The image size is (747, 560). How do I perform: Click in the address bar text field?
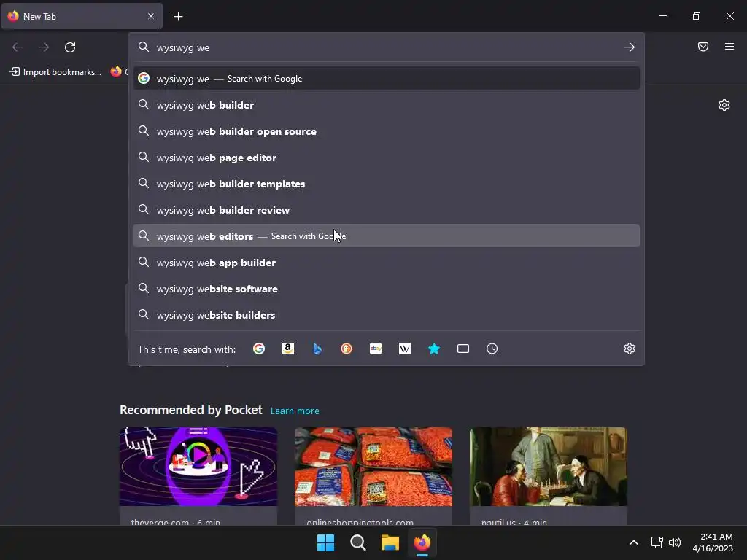pos(386,47)
